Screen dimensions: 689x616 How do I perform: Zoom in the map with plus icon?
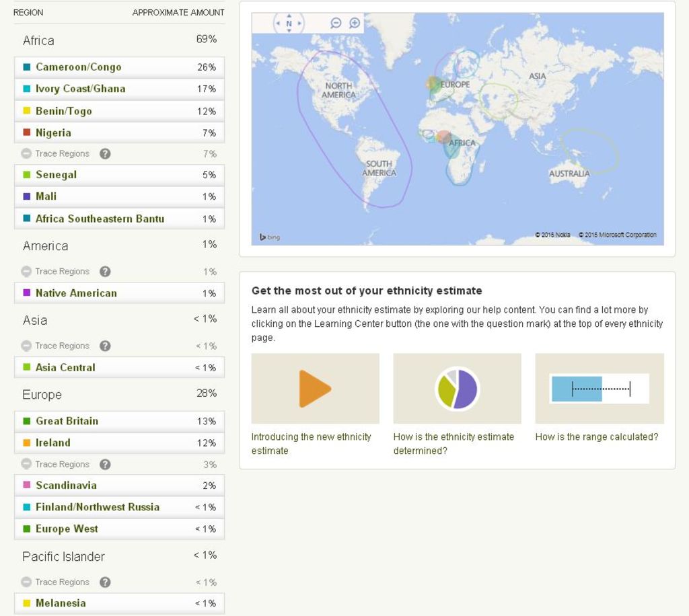[x=355, y=23]
